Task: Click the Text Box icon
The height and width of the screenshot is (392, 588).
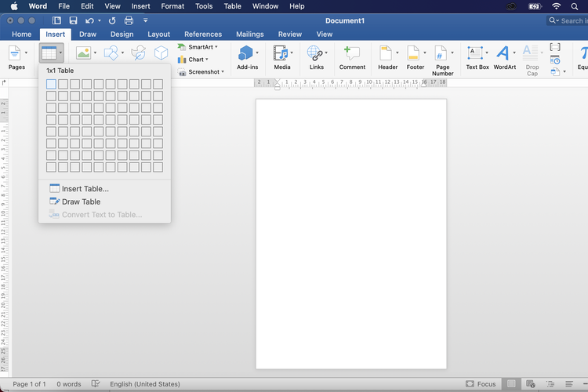Action: point(477,55)
